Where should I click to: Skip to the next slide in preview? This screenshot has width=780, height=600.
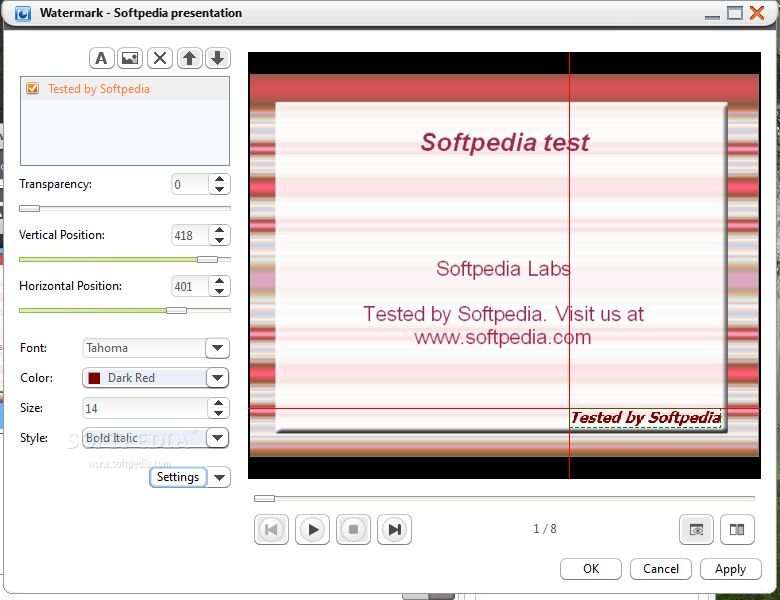click(394, 529)
